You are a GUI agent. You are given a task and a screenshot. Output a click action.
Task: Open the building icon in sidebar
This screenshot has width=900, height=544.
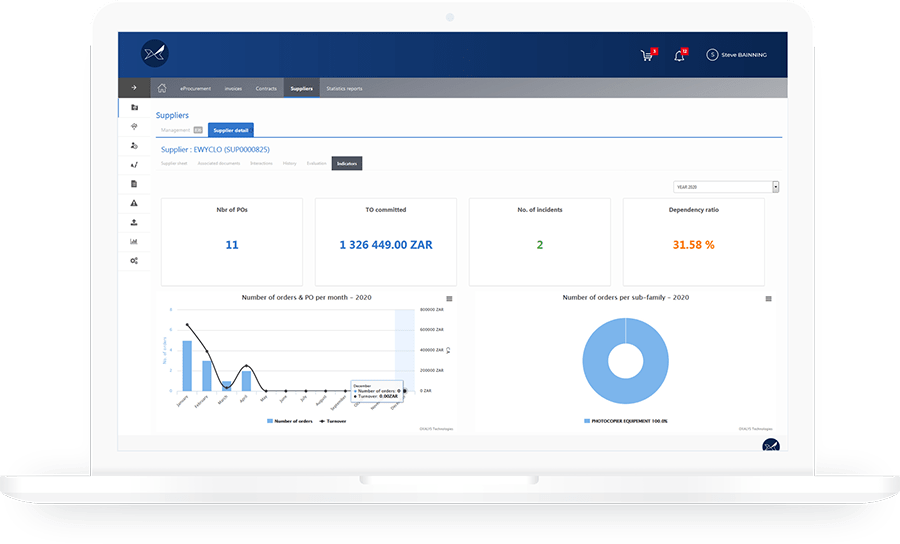coord(134,107)
